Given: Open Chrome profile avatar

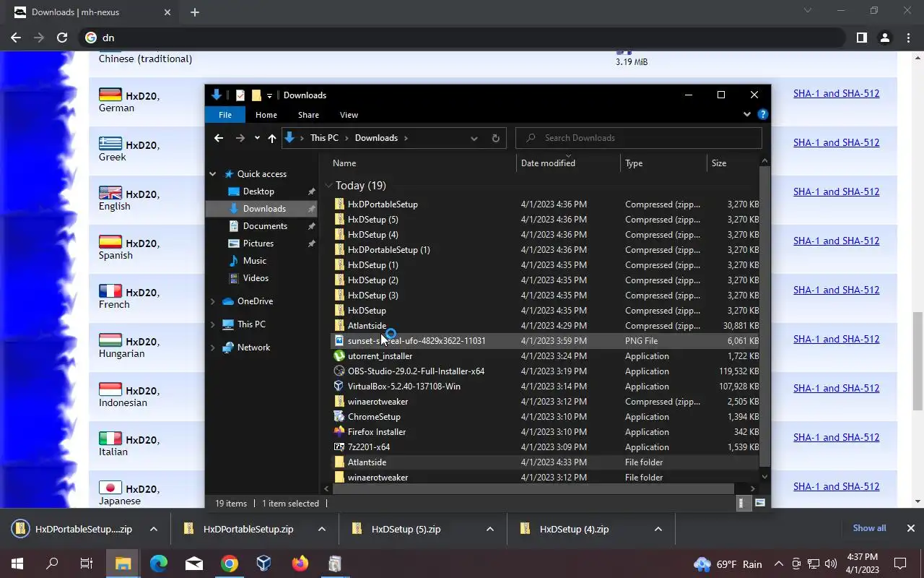Looking at the screenshot, I should [x=885, y=38].
